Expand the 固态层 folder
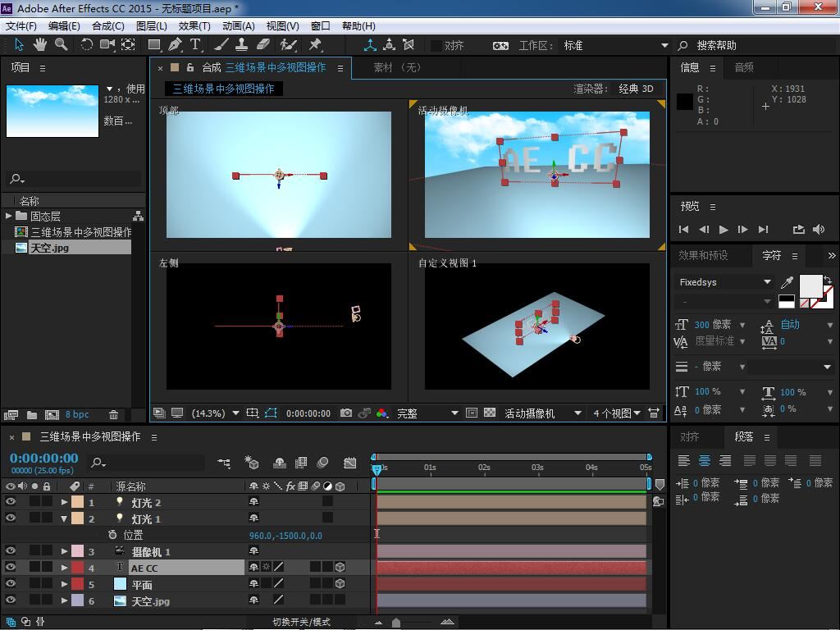The width and height of the screenshot is (840, 630). click(x=8, y=216)
